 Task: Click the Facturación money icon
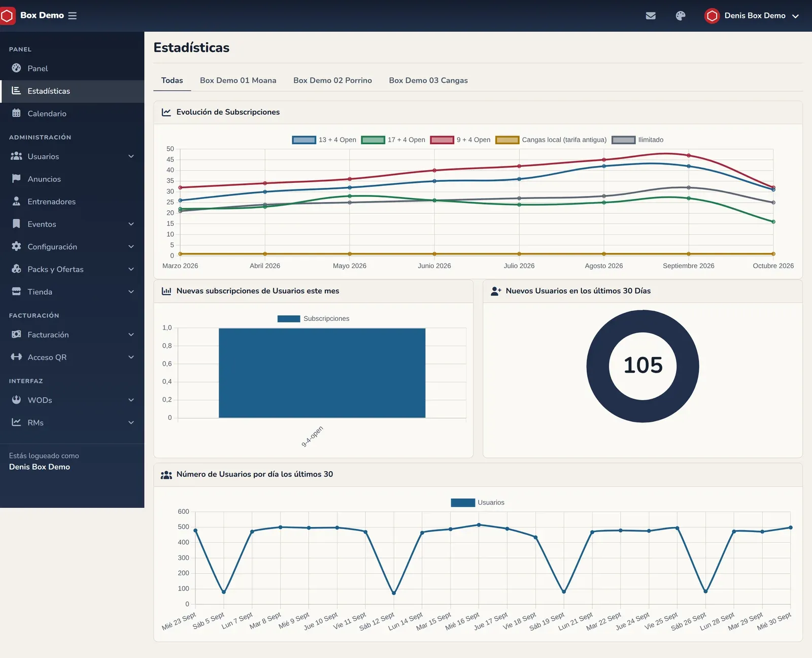pos(16,335)
